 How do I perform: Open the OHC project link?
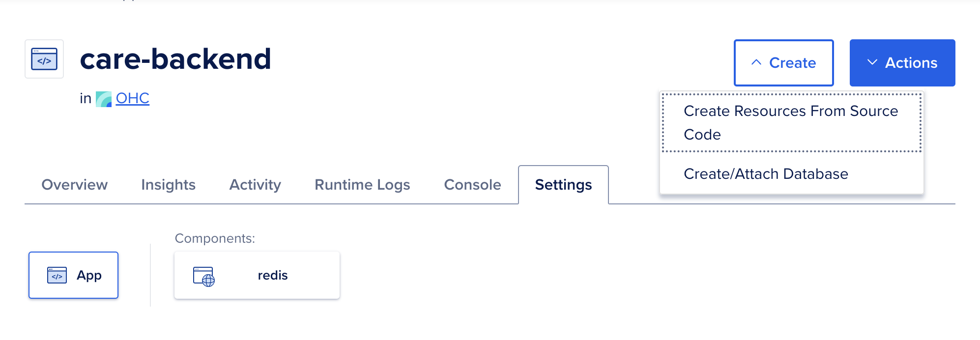tap(132, 98)
